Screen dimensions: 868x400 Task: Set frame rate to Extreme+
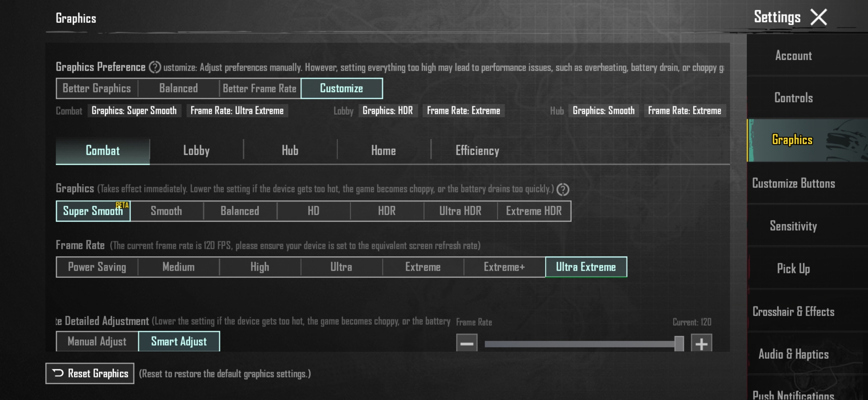[504, 267]
